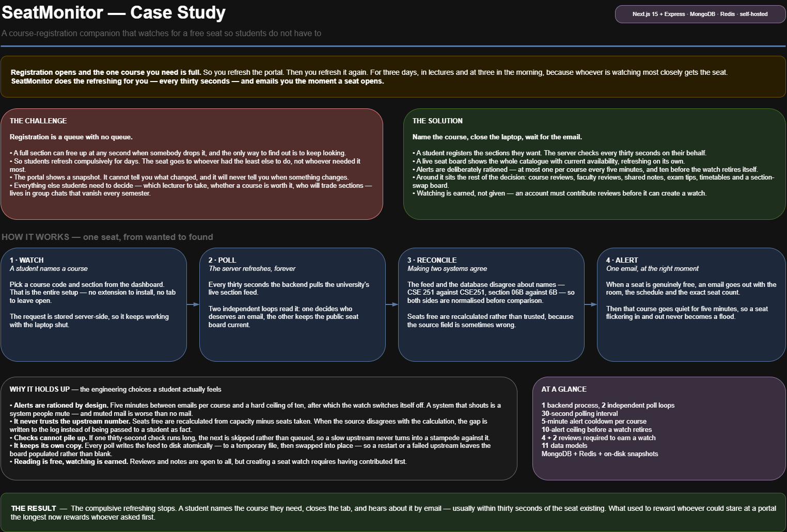Click '5-minute alert cooldown per course' stat
The width and height of the screenshot is (787, 532).
pos(594,422)
